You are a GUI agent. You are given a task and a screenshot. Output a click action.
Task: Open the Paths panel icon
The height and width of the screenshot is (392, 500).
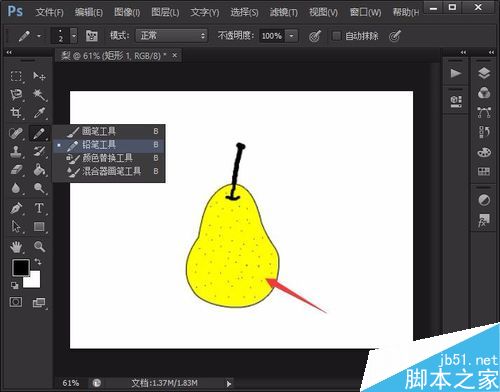click(x=484, y=113)
